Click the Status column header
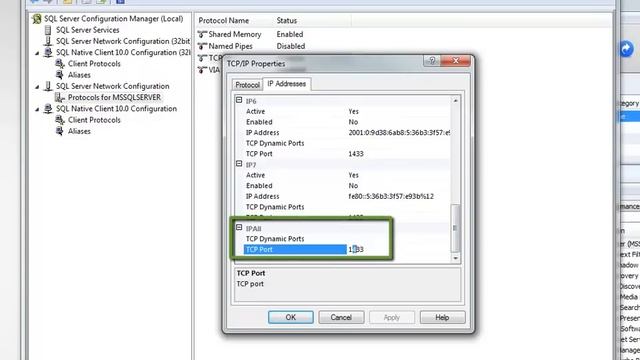Screen dimensions: 640x360 coord(287,20)
